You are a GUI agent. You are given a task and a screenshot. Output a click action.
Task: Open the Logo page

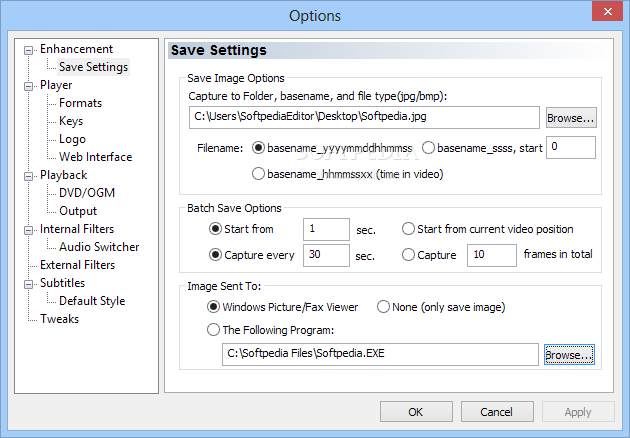[72, 139]
